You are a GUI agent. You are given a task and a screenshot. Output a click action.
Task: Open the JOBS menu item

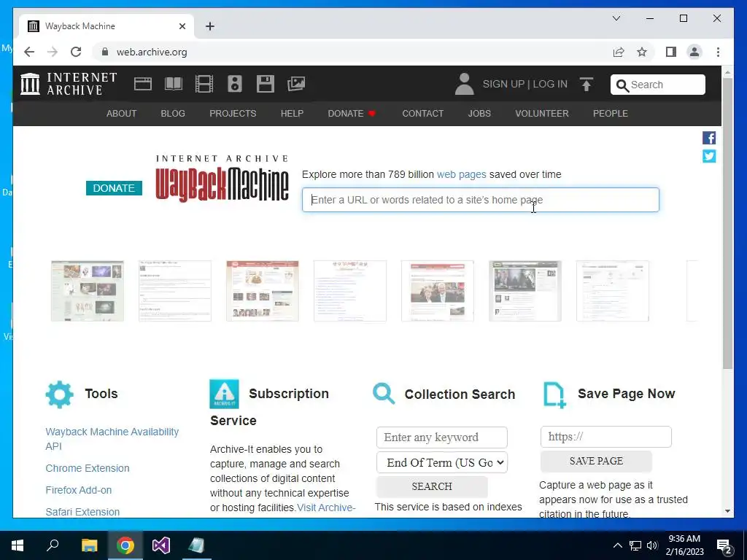click(479, 113)
